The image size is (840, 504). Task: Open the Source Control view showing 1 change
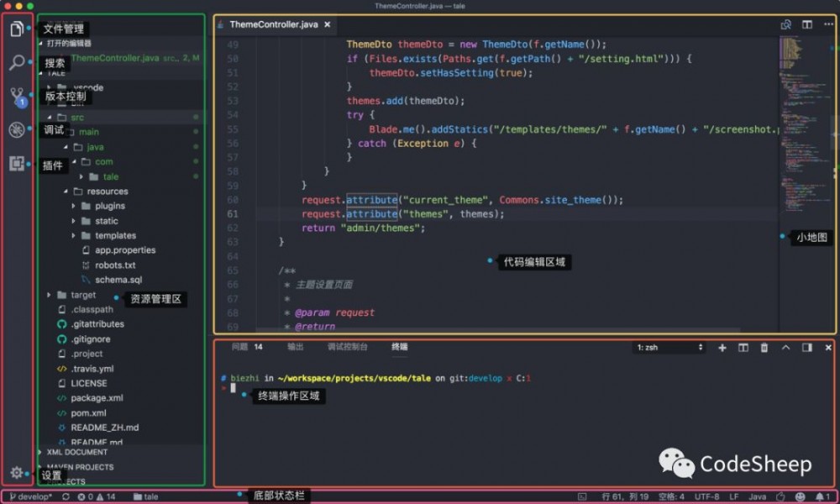coord(18,95)
